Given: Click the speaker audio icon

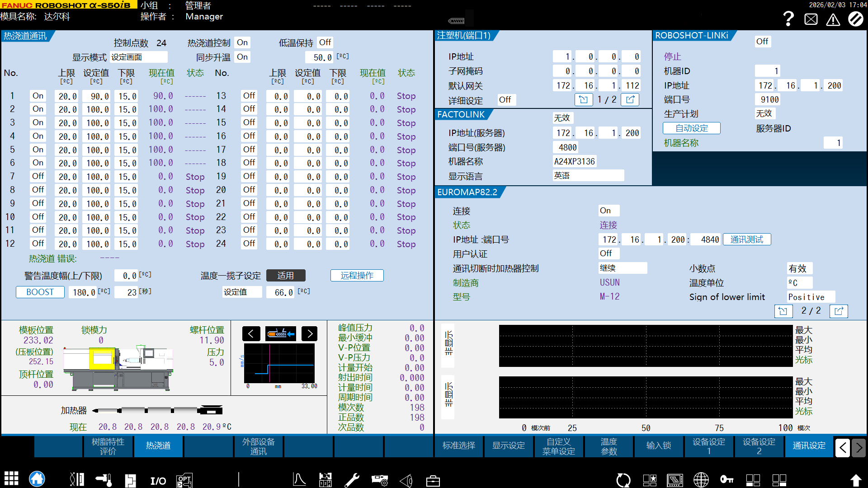Looking at the screenshot, I should 406,480.
